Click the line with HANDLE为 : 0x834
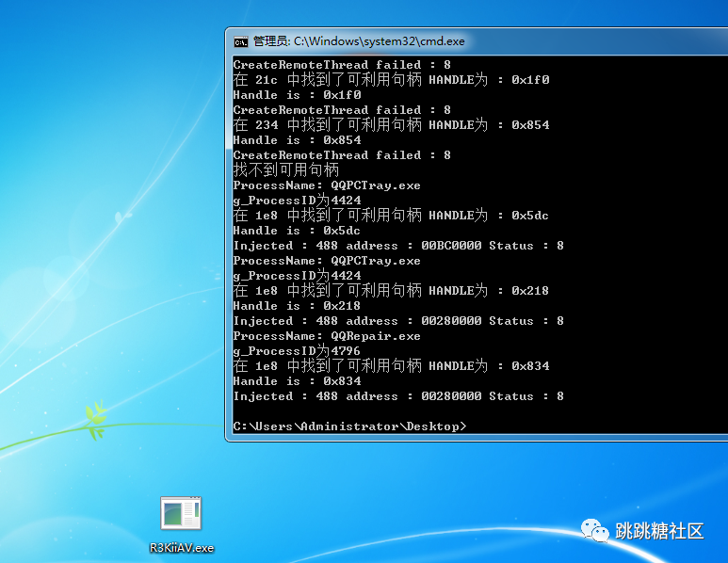728x563 pixels. pos(391,365)
